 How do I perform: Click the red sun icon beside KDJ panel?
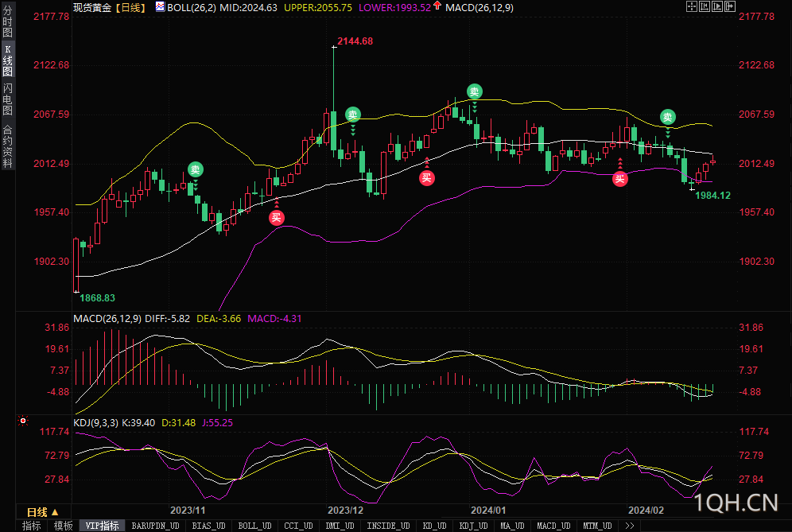23,421
